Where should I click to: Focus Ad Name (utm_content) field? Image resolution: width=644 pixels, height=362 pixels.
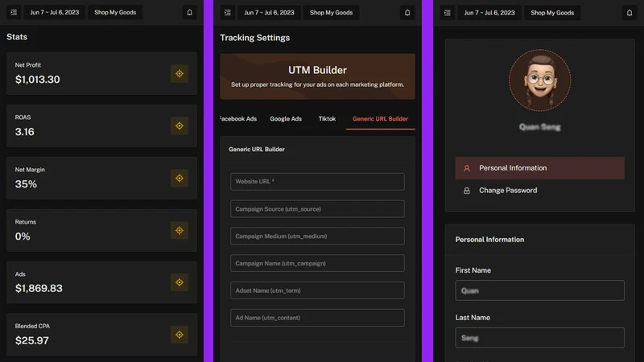[x=317, y=318]
